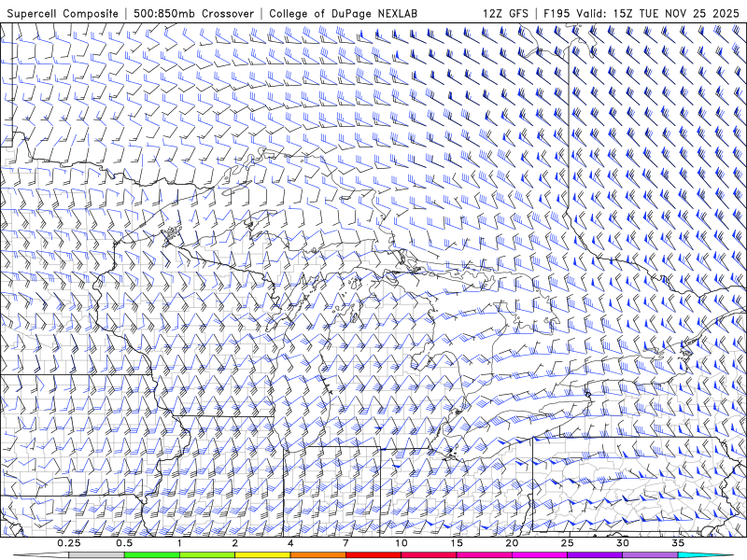The height and width of the screenshot is (560, 747).
Task: Select the purple 25–30 color bar segment
Action: [x=595, y=555]
